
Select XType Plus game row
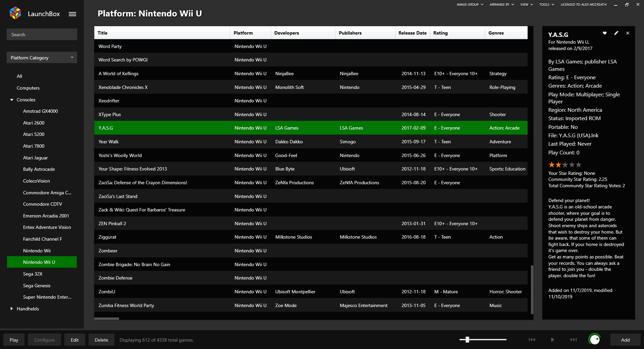(311, 114)
